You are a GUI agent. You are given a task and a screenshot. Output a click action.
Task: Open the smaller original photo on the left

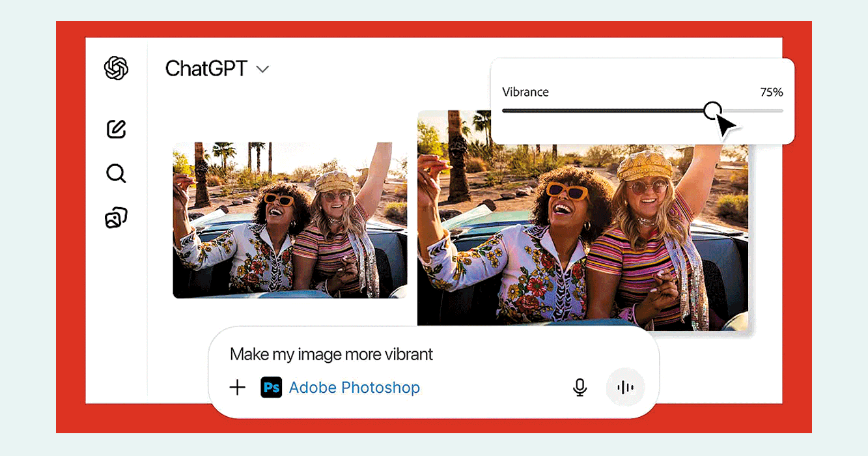coord(290,220)
